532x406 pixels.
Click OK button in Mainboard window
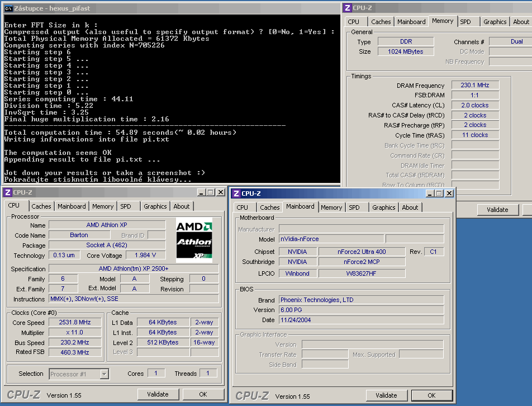click(431, 395)
